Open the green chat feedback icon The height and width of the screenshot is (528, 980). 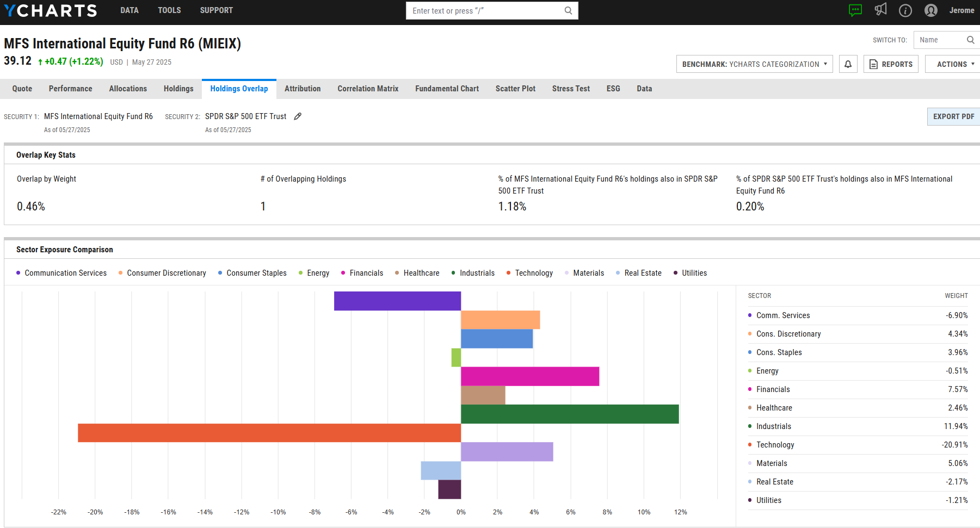(855, 10)
